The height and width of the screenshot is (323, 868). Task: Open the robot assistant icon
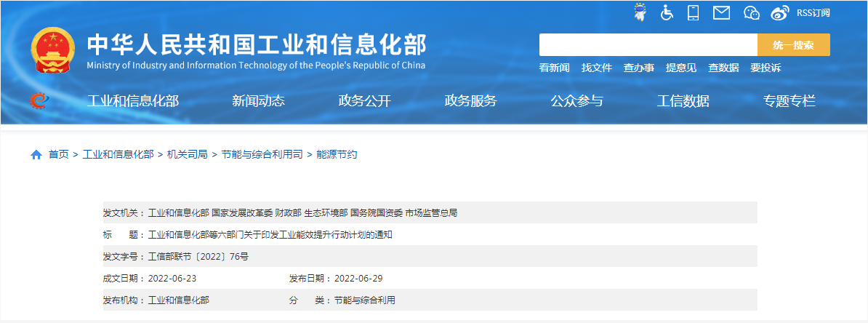pos(640,12)
